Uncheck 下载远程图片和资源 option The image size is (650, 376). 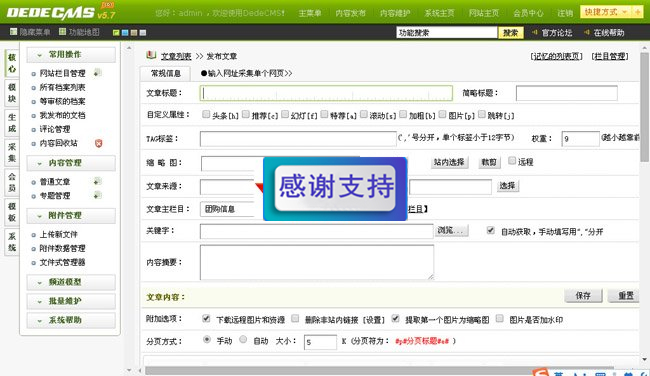click(x=206, y=318)
